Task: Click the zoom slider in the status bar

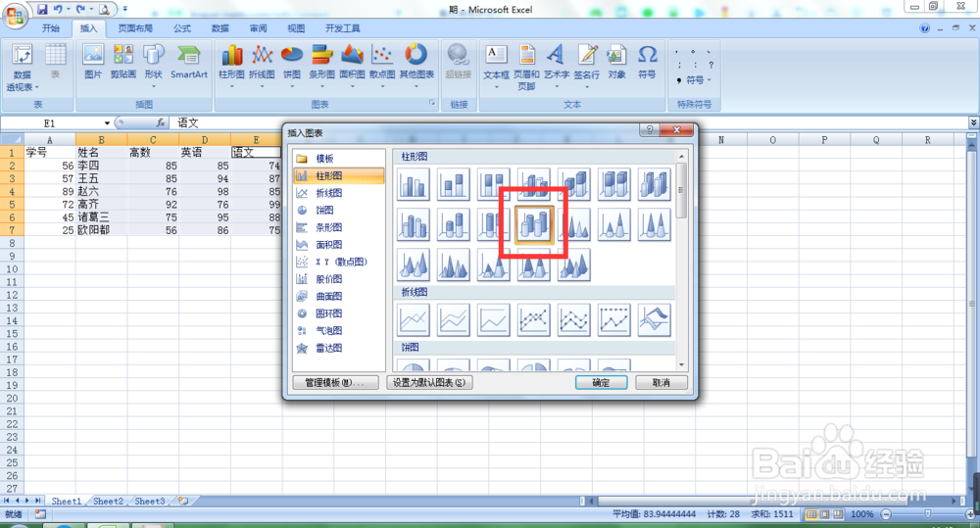Action: 927,514
